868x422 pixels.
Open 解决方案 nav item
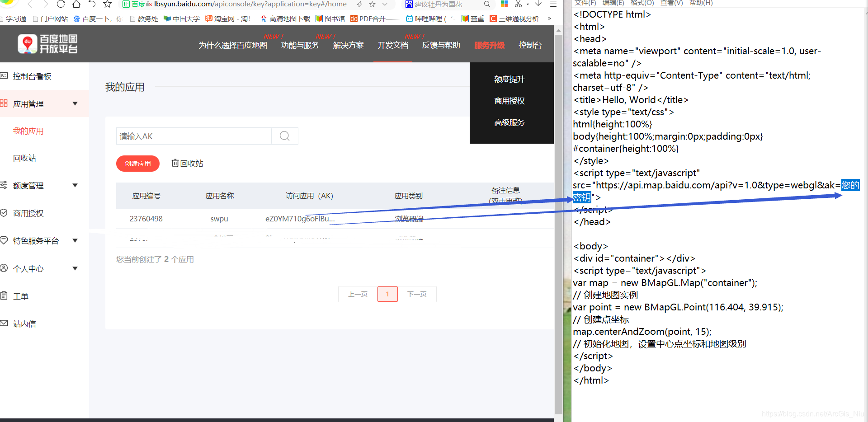(x=348, y=45)
